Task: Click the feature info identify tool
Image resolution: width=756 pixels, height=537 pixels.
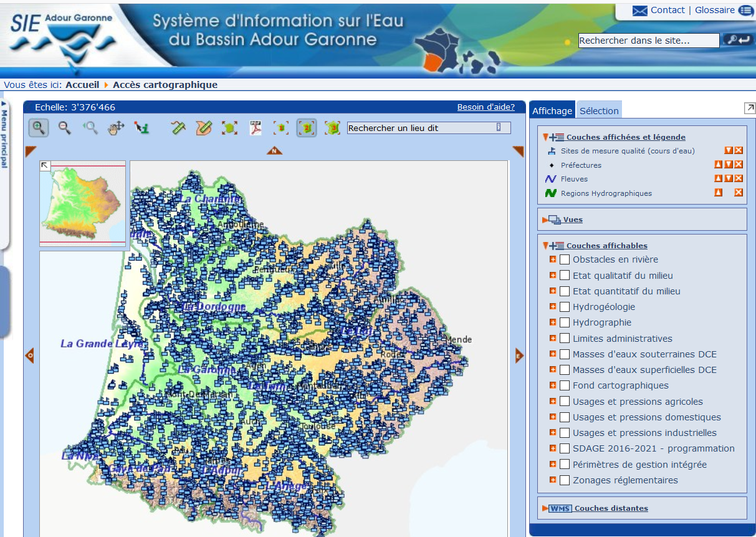Action: point(143,128)
